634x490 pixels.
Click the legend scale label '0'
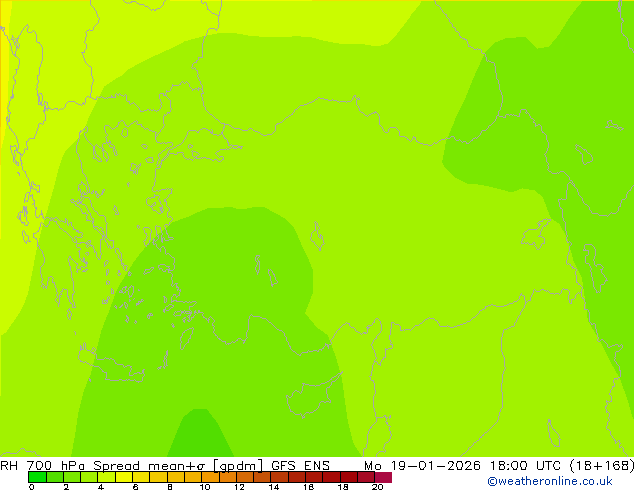32,487
